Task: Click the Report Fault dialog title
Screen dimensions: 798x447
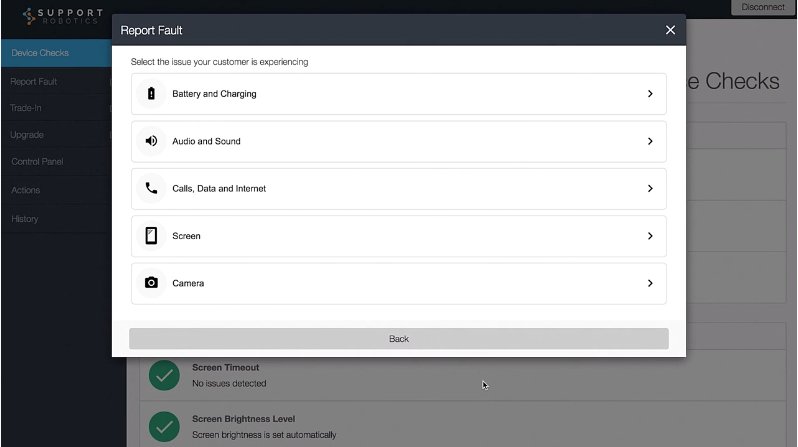Action: click(151, 31)
